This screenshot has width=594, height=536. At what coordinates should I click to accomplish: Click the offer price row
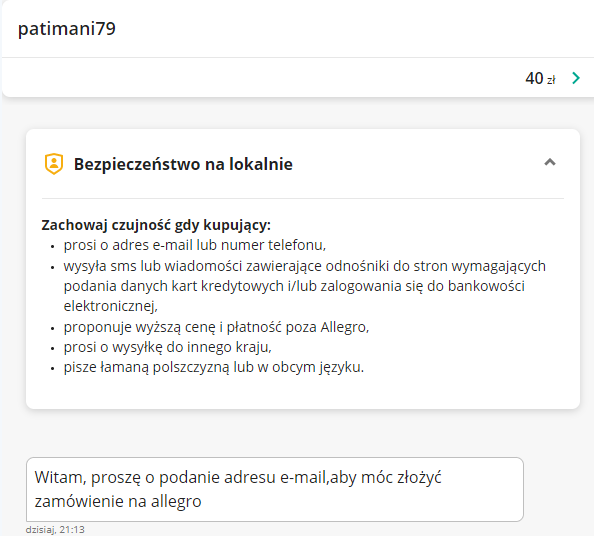298,78
